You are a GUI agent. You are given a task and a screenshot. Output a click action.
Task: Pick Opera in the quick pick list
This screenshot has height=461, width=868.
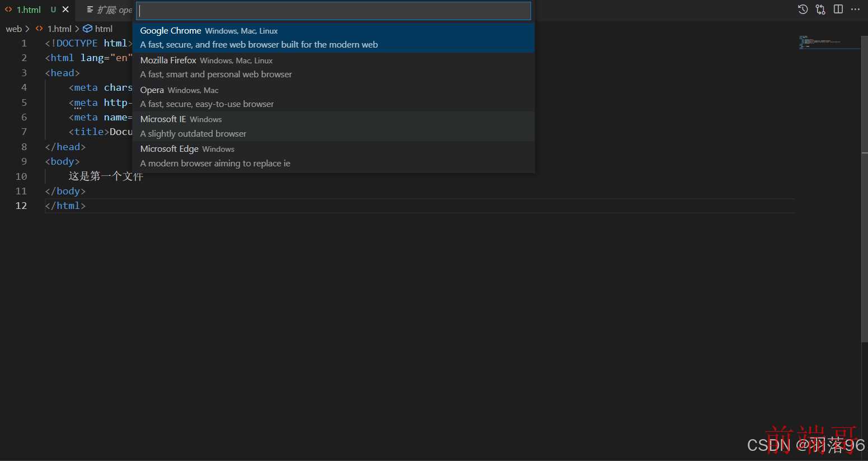(334, 97)
